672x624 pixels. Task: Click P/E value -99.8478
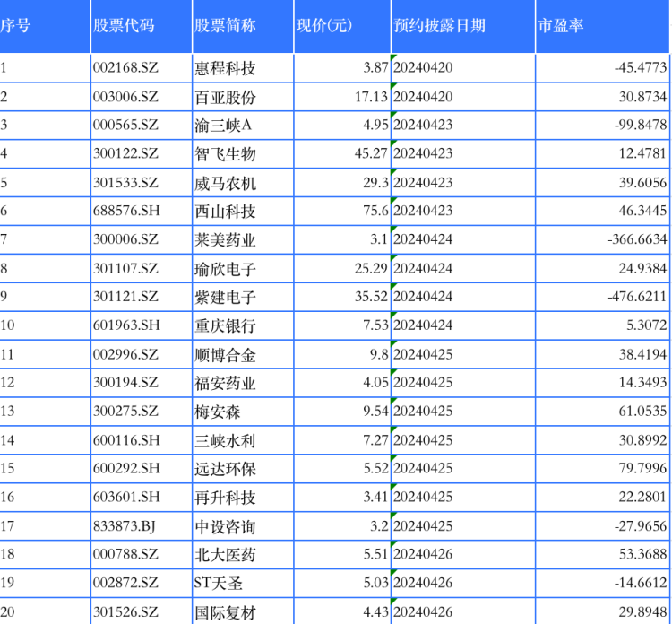603,126
